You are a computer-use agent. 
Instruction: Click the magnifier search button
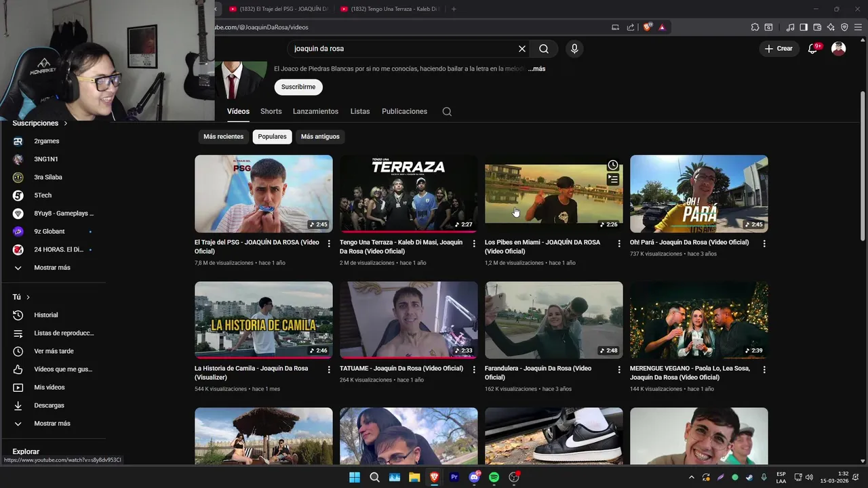[x=544, y=49]
